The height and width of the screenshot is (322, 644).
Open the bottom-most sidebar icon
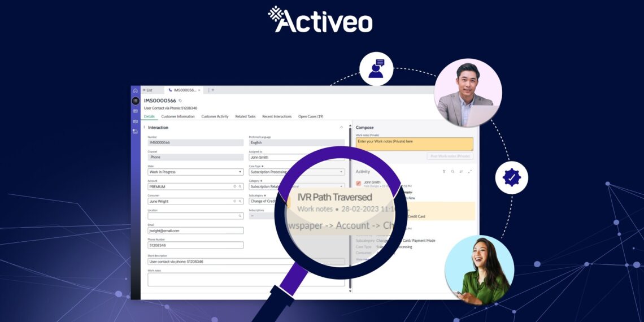pyautogui.click(x=136, y=132)
